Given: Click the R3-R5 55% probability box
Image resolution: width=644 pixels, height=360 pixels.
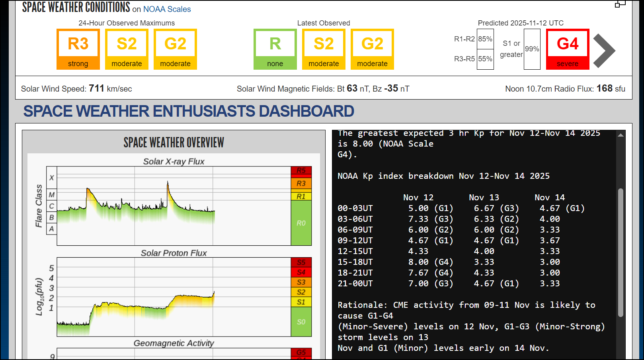Looking at the screenshot, I should coord(485,59).
